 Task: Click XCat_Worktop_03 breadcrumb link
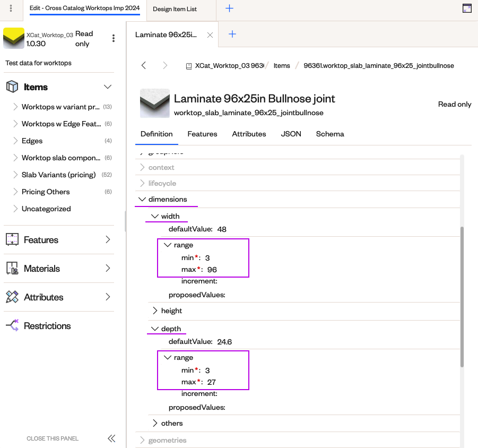[x=229, y=66]
